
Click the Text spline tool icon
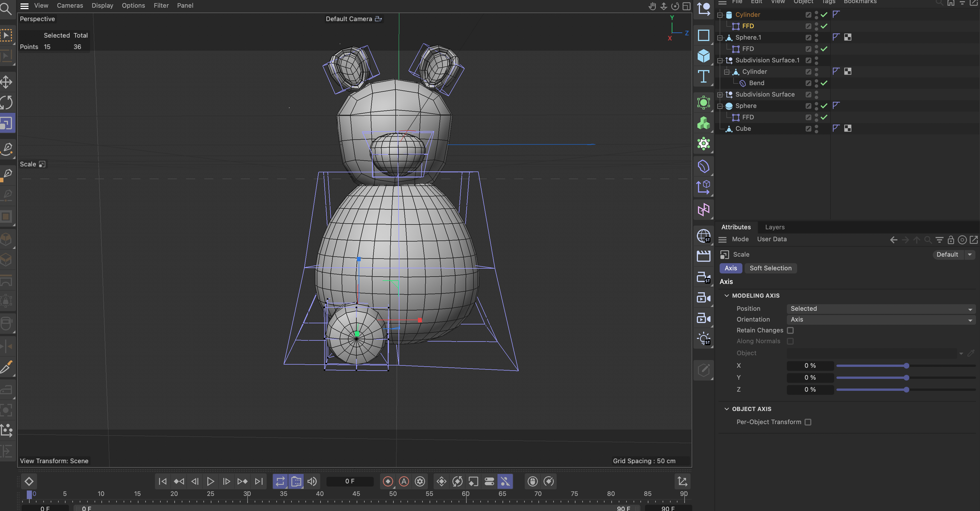[x=703, y=76]
